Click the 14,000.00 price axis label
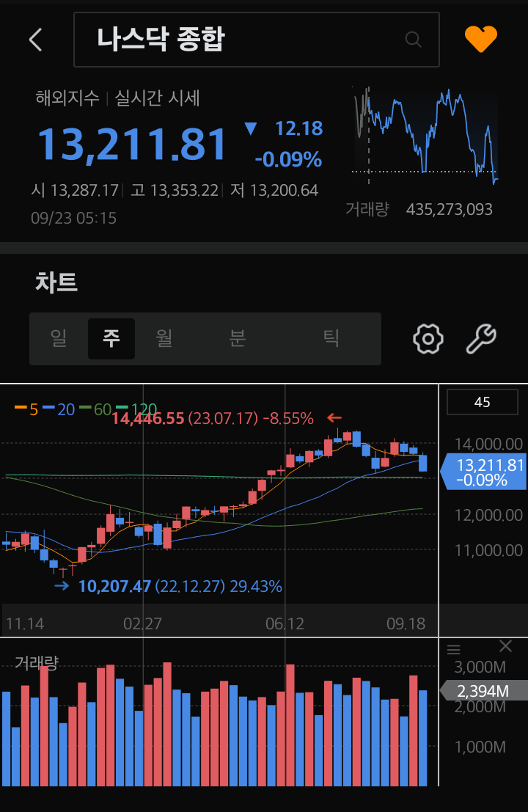This screenshot has height=812, width=528. click(488, 445)
